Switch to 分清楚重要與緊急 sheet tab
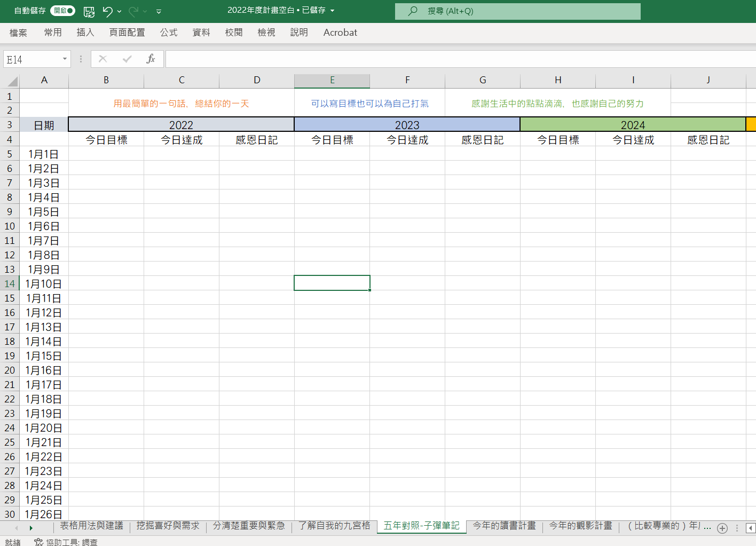Screen dimensions: 756x546 (249, 526)
